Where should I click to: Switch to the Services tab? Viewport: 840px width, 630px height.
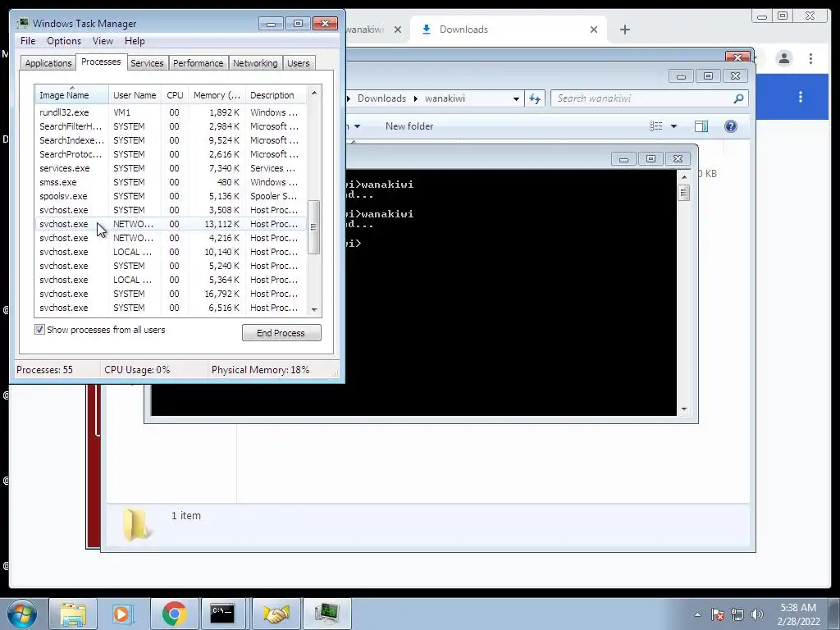[147, 63]
